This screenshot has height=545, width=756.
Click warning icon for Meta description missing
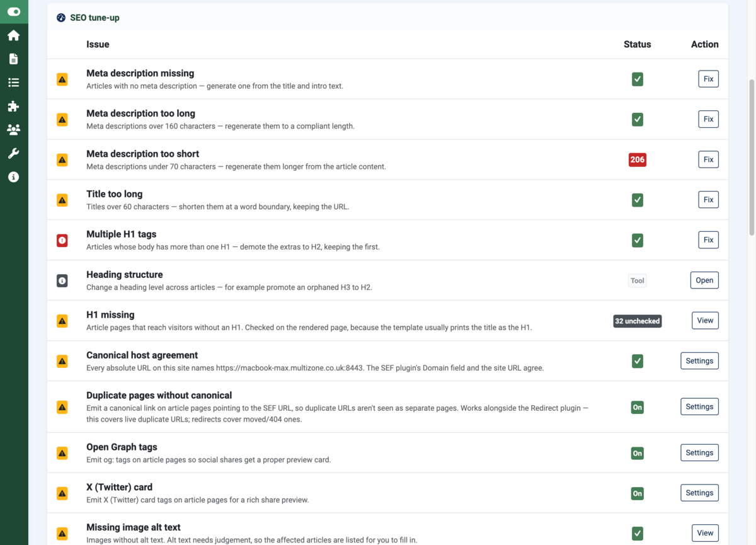click(62, 79)
